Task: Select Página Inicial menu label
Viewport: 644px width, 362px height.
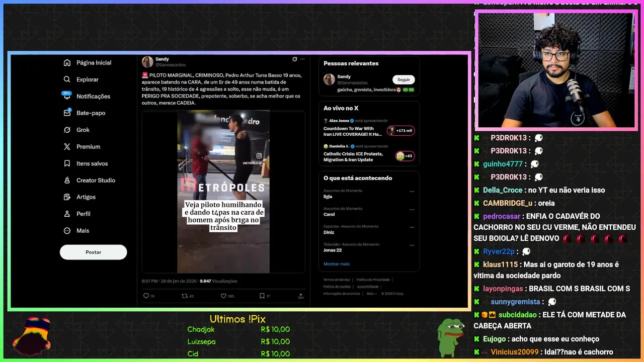Action: pyautogui.click(x=94, y=63)
